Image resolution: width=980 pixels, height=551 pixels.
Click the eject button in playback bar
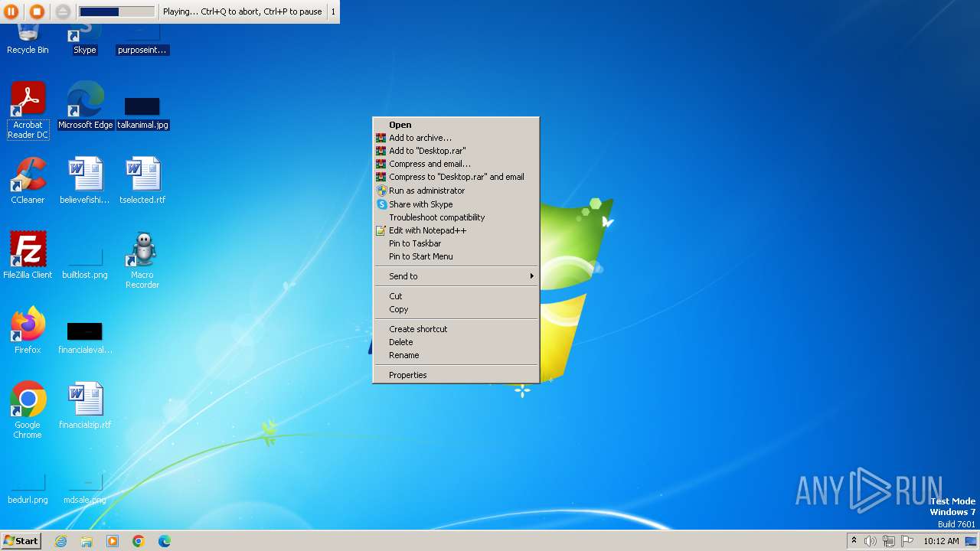click(63, 11)
